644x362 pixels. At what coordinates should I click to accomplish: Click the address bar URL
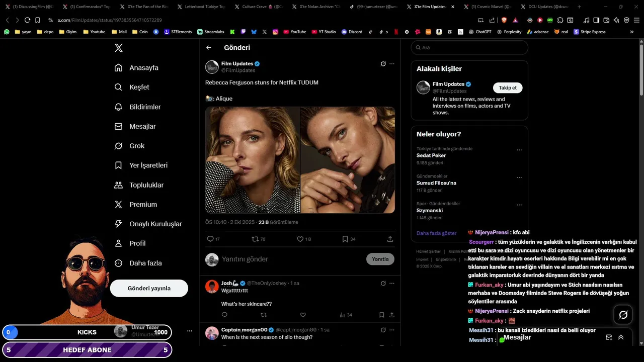click(x=110, y=20)
